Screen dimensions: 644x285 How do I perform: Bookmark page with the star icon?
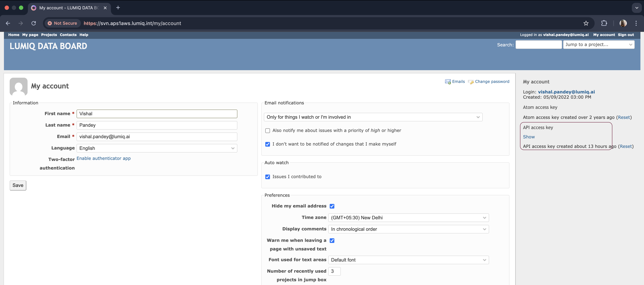(586, 23)
